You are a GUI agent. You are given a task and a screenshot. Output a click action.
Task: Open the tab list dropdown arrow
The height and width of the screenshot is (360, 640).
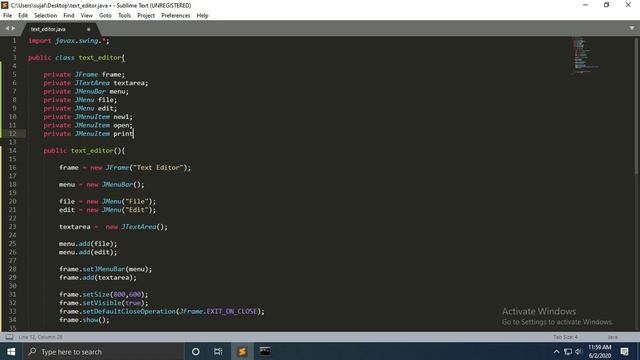coord(631,28)
